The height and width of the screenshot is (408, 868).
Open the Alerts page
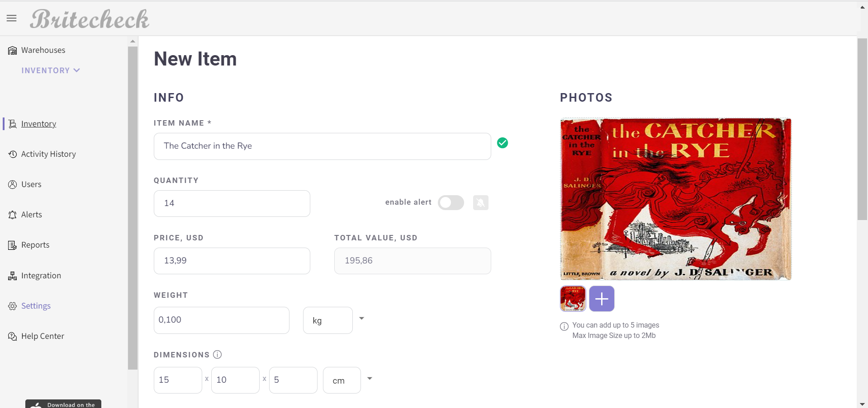coord(32,215)
